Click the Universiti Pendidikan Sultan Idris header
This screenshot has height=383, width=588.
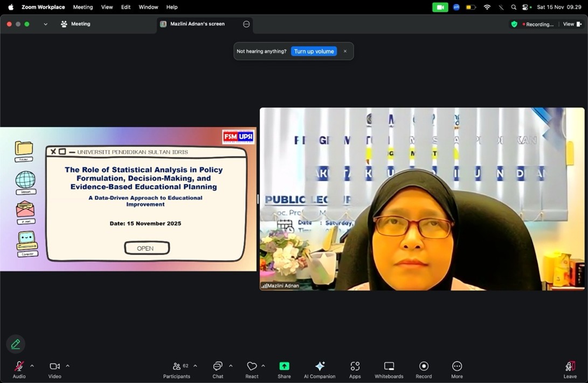[133, 152]
